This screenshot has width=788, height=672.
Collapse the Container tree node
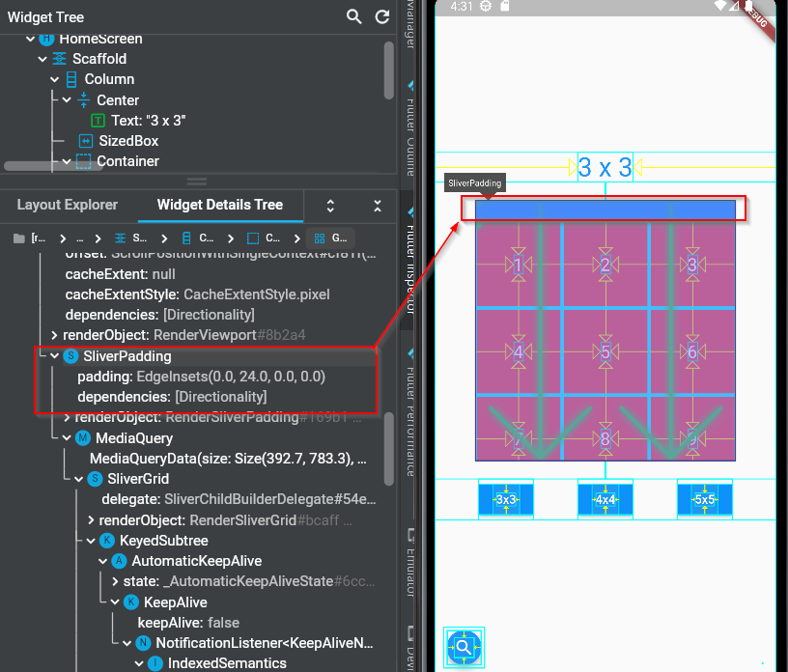click(x=67, y=161)
